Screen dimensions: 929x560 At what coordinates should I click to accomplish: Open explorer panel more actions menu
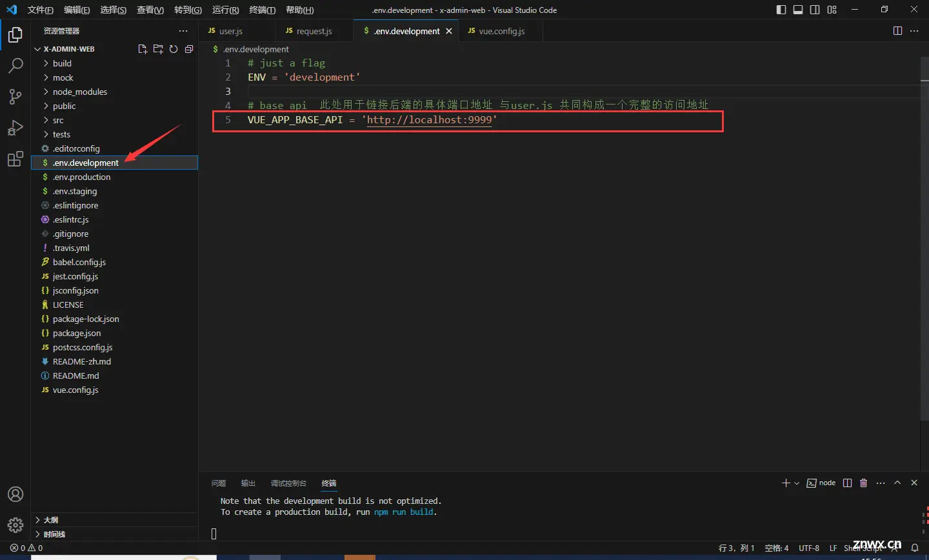(183, 31)
